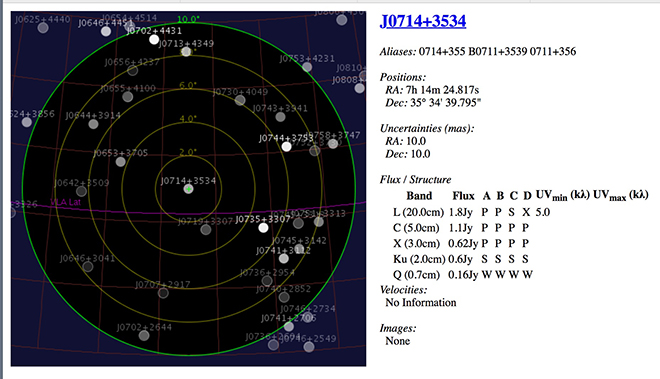Select the J0646+3041 dim source dot
Image resolution: width=660 pixels, height=379 pixels.
tap(88, 267)
